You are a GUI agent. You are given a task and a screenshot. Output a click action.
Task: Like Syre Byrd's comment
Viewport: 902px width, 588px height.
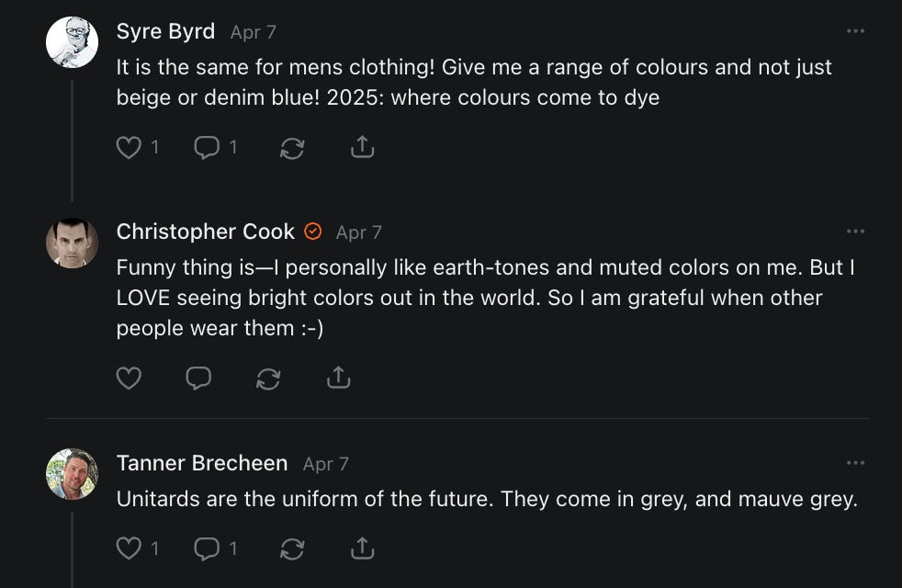click(129, 147)
